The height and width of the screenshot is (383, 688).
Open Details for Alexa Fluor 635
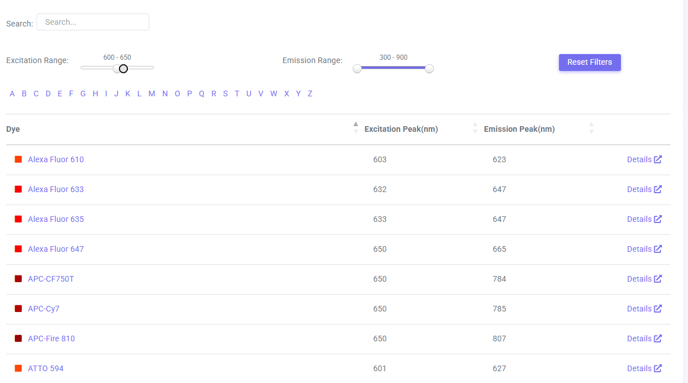click(644, 219)
